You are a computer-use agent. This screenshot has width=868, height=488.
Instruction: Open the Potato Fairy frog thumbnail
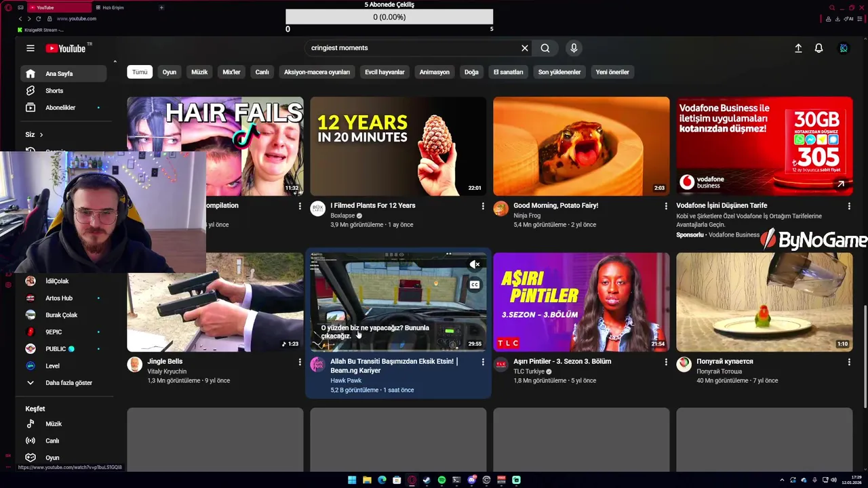coord(581,146)
